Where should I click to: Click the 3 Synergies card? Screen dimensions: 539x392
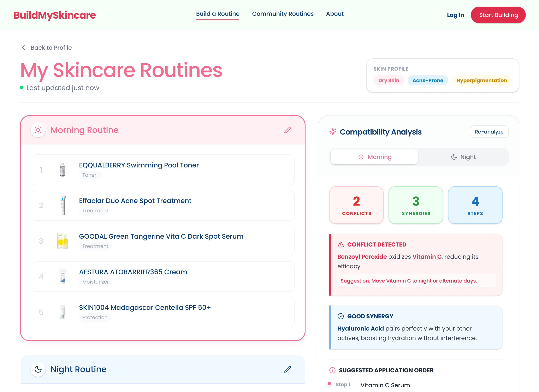pyautogui.click(x=416, y=205)
